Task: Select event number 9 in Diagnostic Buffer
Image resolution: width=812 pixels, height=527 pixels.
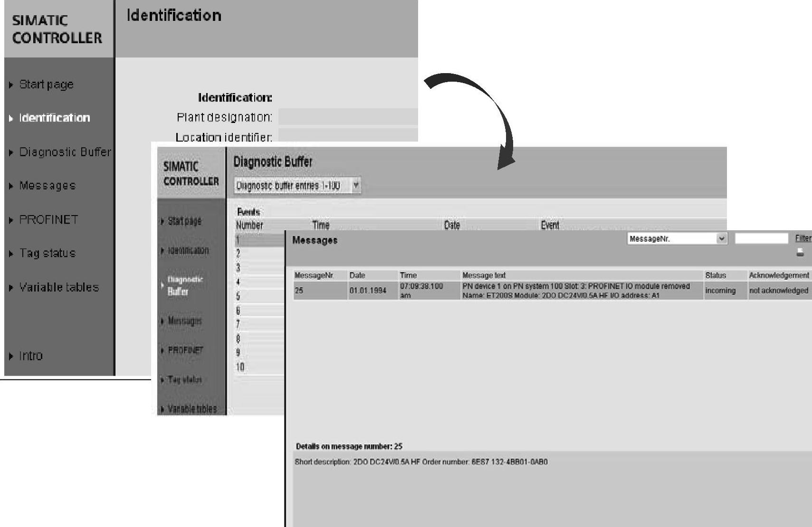Action: [259, 353]
